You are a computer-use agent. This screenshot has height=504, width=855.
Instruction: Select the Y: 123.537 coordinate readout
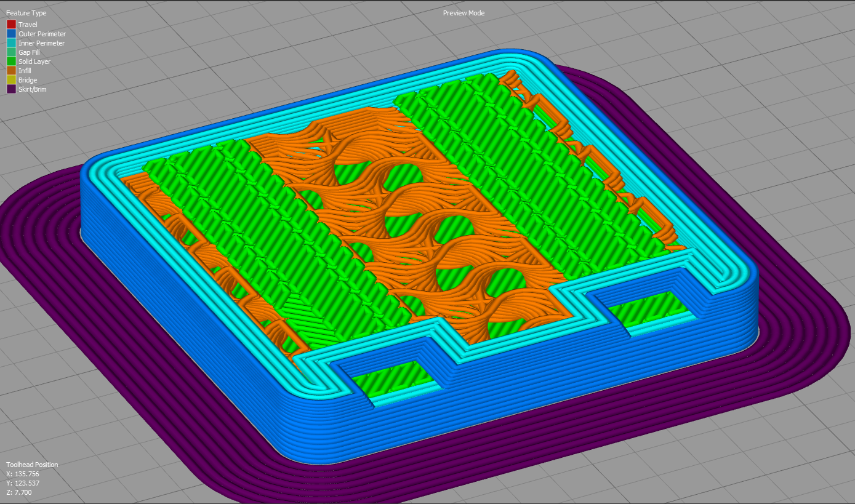pos(22,483)
